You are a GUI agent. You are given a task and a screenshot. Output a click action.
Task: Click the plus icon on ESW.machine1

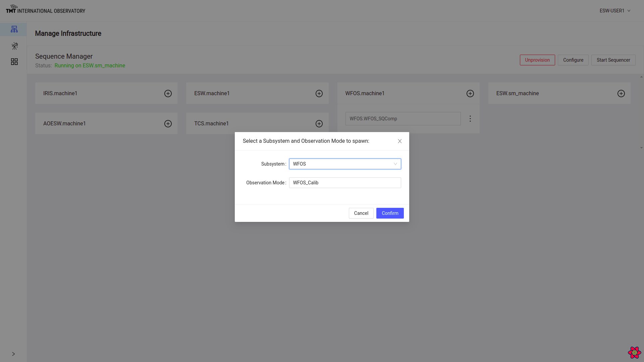coord(319,93)
